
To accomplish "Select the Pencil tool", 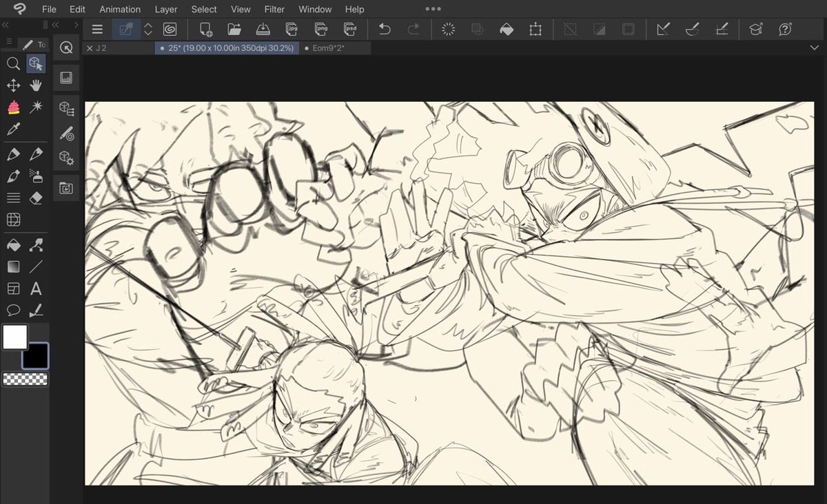I will pos(36,154).
